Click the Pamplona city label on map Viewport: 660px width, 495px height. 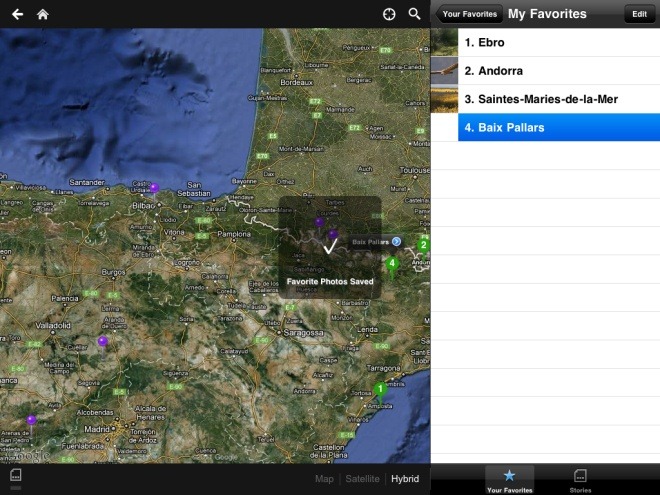coord(234,234)
